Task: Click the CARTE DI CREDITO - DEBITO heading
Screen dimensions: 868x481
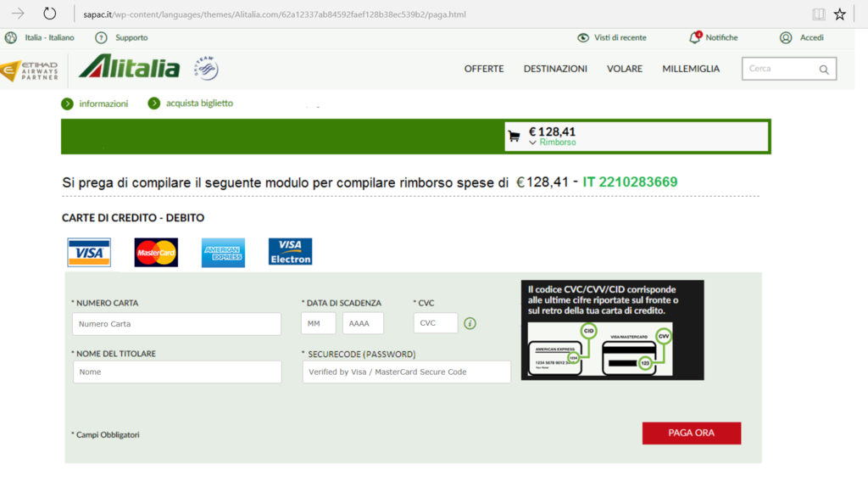Action: pyautogui.click(x=133, y=218)
